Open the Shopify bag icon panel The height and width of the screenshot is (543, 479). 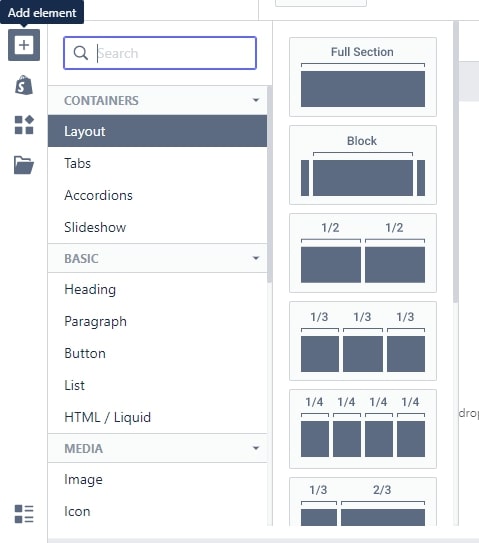pos(24,85)
